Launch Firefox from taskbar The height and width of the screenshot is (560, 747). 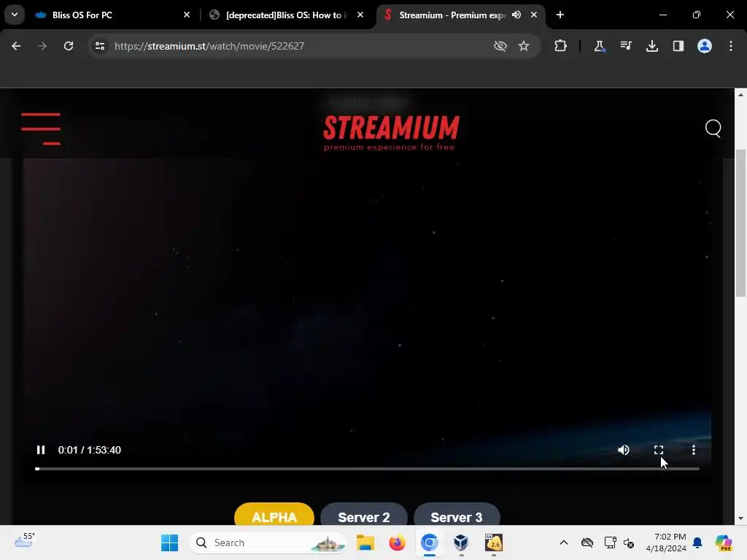point(397,542)
